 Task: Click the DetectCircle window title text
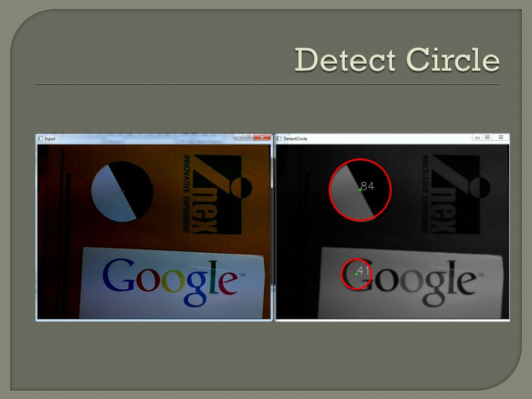[295, 139]
